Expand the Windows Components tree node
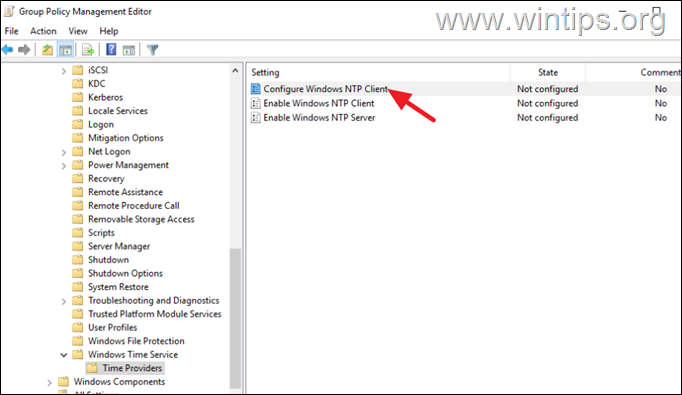This screenshot has height=395, width=682. coord(49,382)
